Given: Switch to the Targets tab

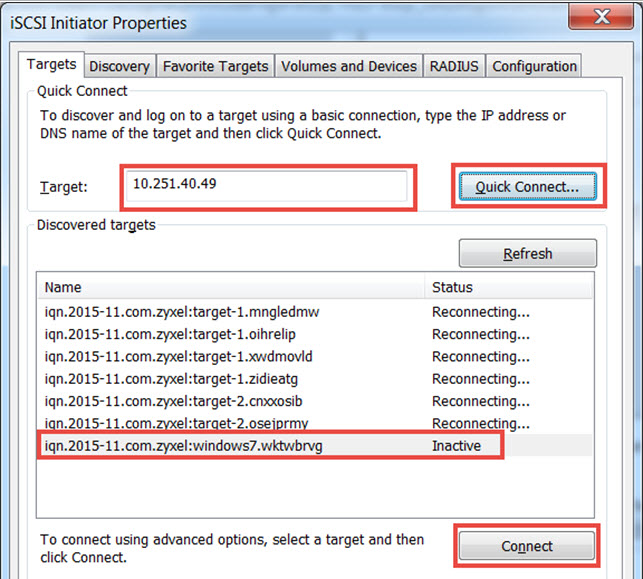Looking at the screenshot, I should tap(51, 65).
